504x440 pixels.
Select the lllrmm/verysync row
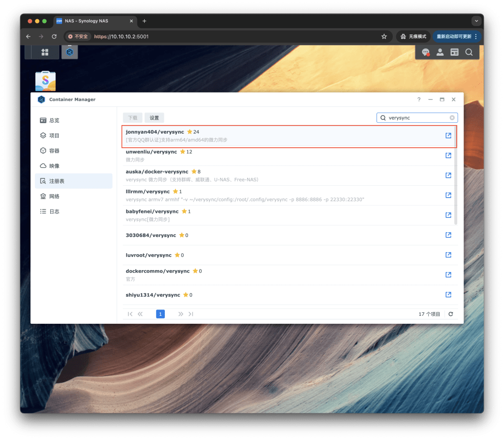tap(288, 196)
